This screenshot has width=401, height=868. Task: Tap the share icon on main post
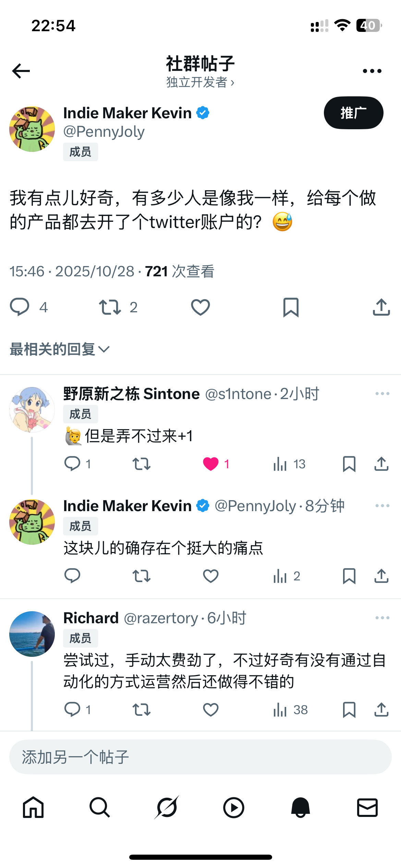381,307
